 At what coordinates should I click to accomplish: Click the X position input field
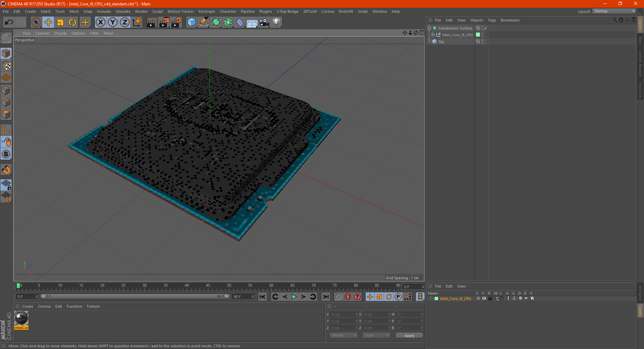(344, 314)
